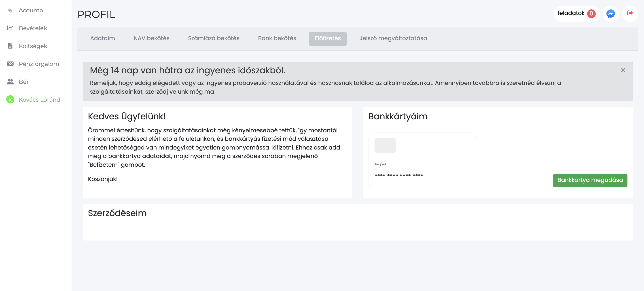
Task: Click the red feladatok counter badge
Action: pyautogui.click(x=591, y=13)
